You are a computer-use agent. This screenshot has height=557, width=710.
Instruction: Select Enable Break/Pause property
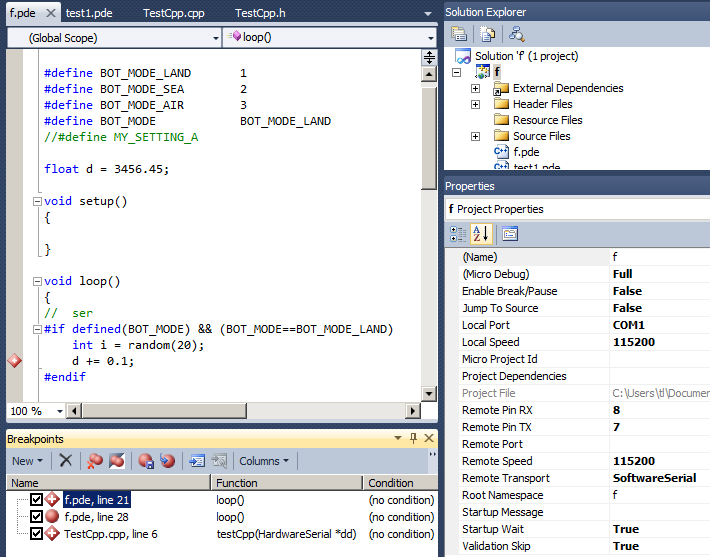509,291
